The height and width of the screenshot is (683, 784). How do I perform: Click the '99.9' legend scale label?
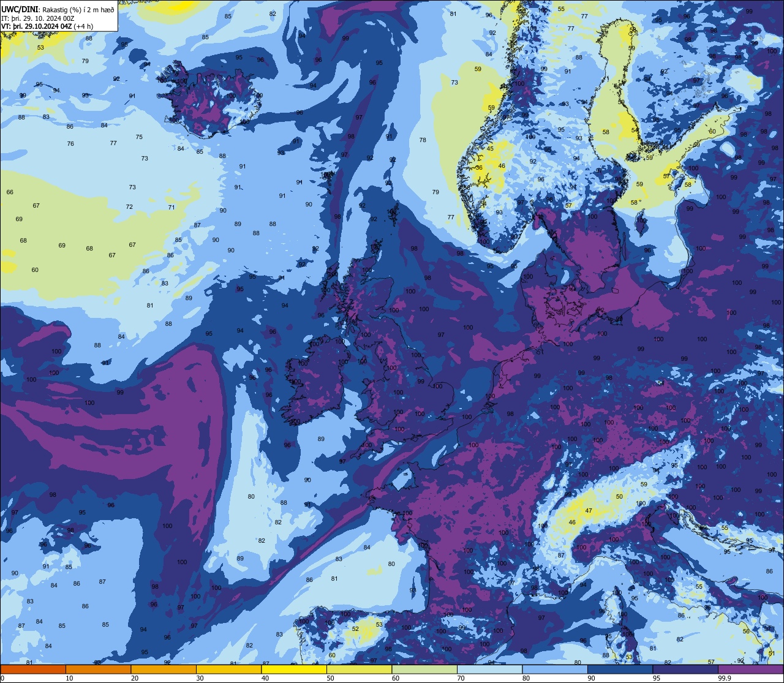(x=725, y=678)
